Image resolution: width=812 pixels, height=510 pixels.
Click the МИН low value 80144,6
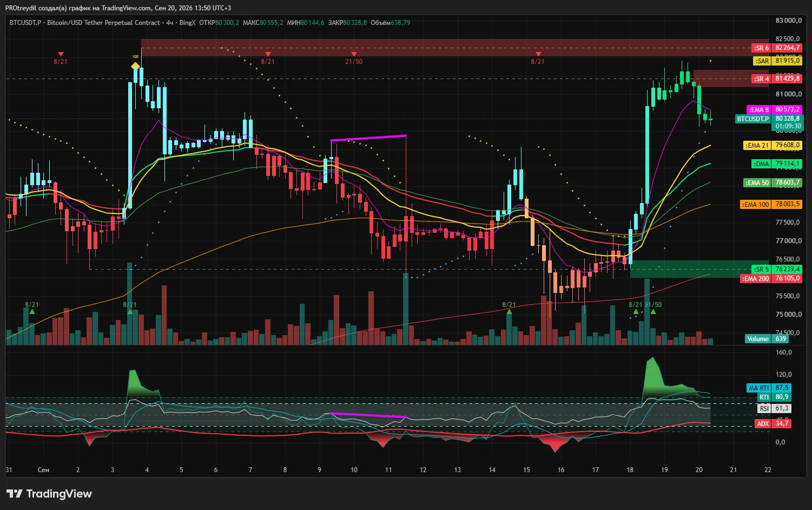pos(313,23)
